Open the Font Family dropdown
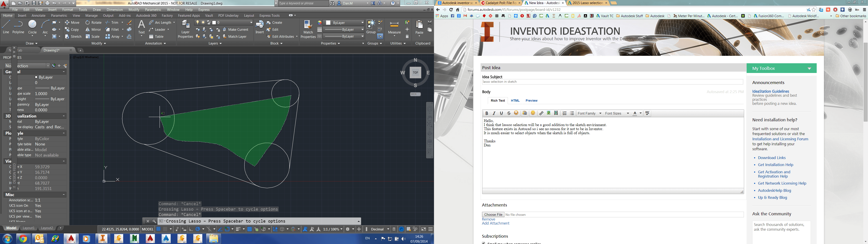This screenshot has width=868, height=244. (x=589, y=113)
